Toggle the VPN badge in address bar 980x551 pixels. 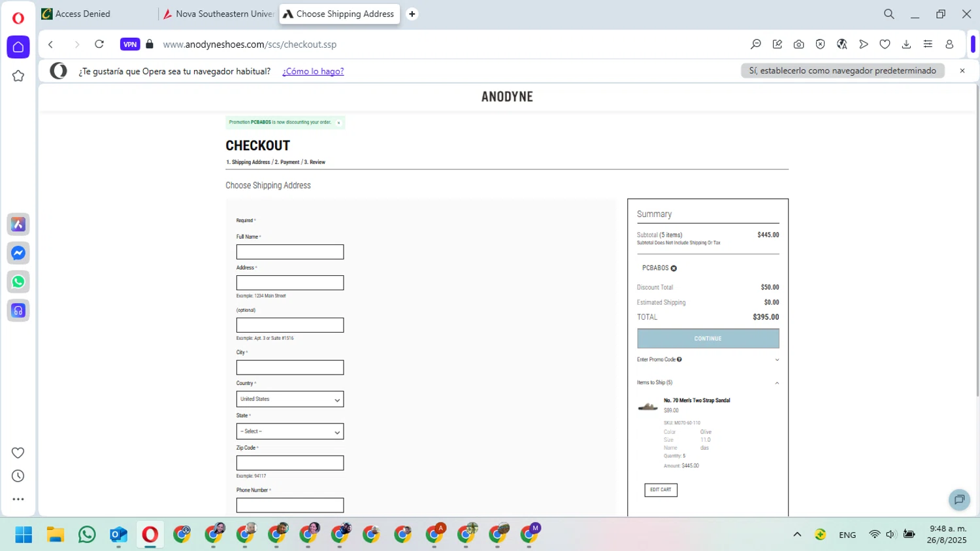(x=130, y=44)
